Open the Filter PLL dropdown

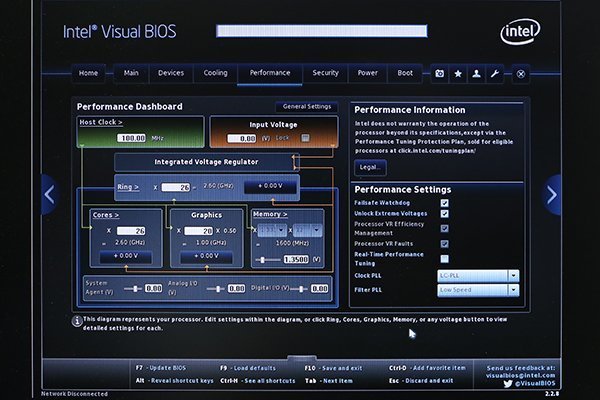point(513,290)
